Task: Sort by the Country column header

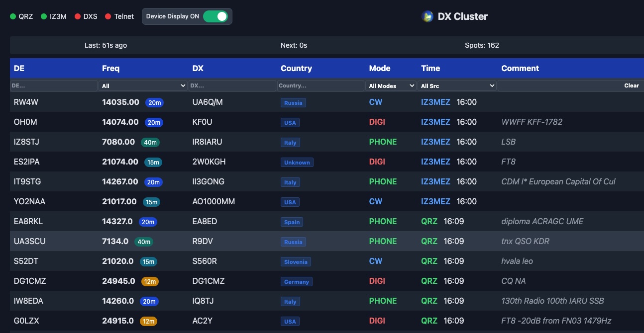Action: click(x=296, y=68)
